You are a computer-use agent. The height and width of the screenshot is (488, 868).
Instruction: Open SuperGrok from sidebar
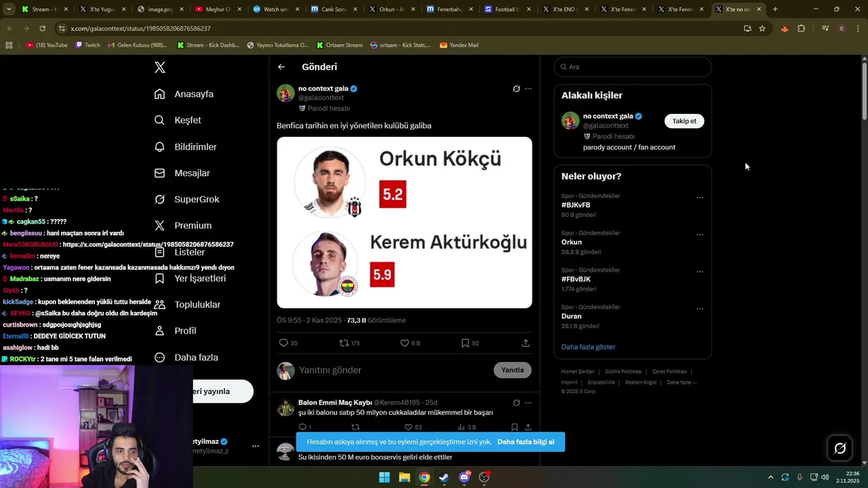tap(186, 199)
